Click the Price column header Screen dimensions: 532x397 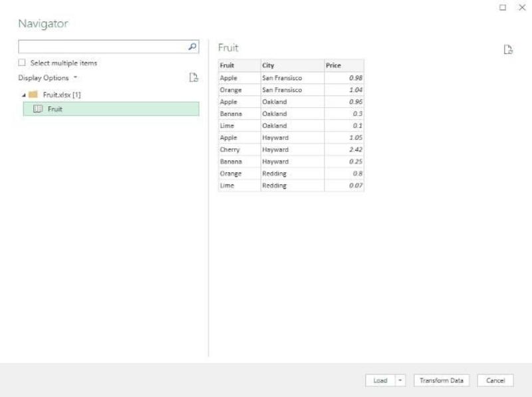coord(344,66)
